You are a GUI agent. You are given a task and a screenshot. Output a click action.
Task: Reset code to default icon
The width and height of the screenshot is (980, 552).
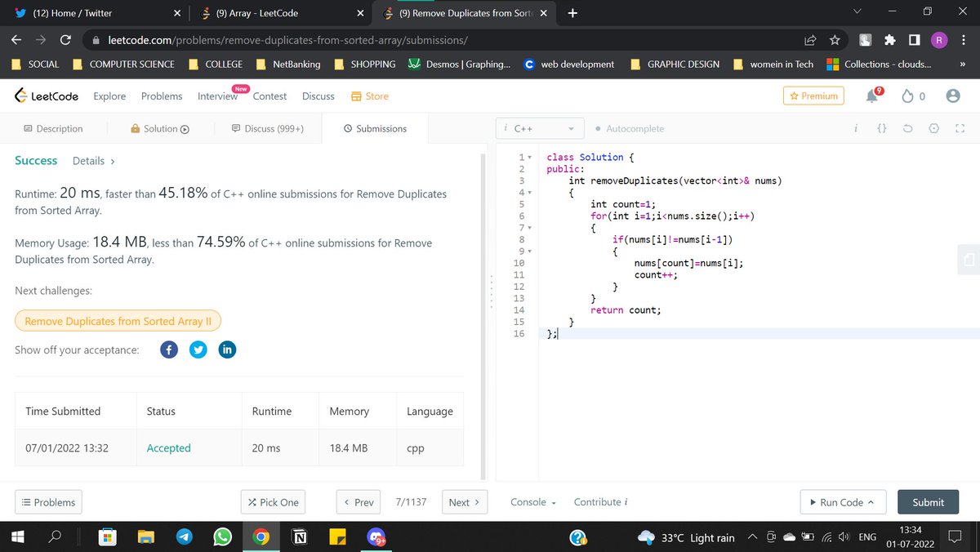(x=907, y=129)
